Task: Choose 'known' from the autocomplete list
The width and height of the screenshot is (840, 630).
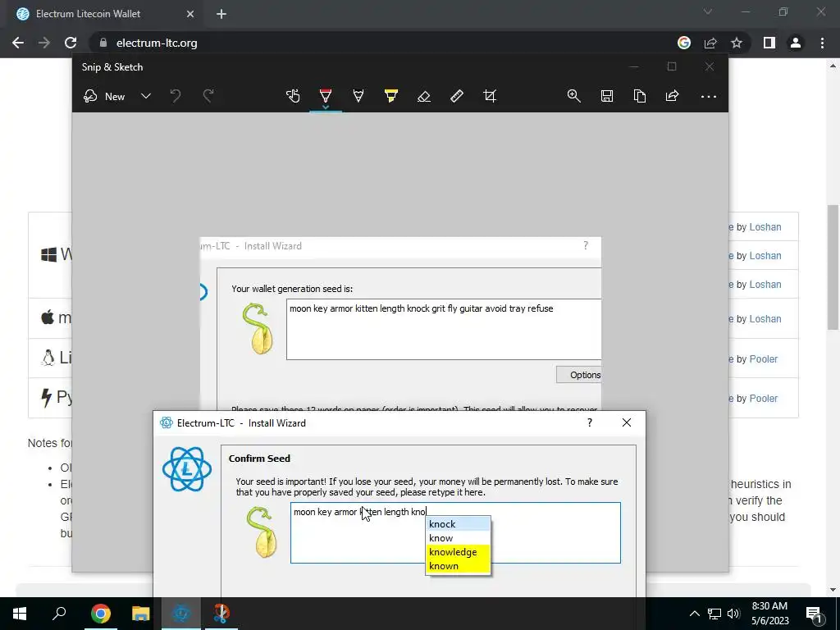Action: click(x=458, y=566)
